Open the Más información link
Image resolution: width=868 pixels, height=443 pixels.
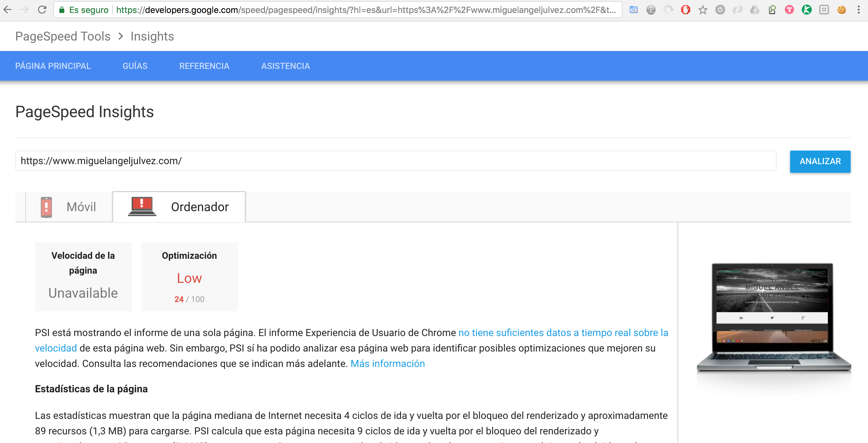point(388,364)
